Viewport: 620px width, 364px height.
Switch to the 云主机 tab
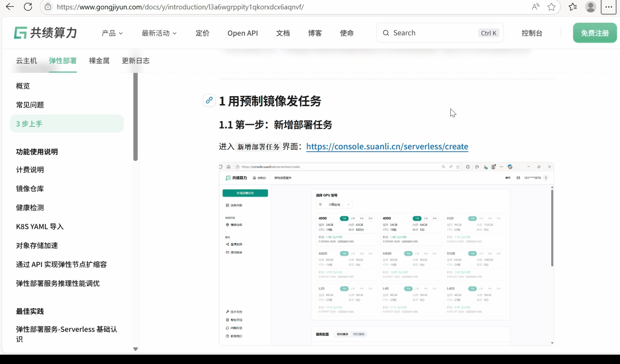pos(26,61)
